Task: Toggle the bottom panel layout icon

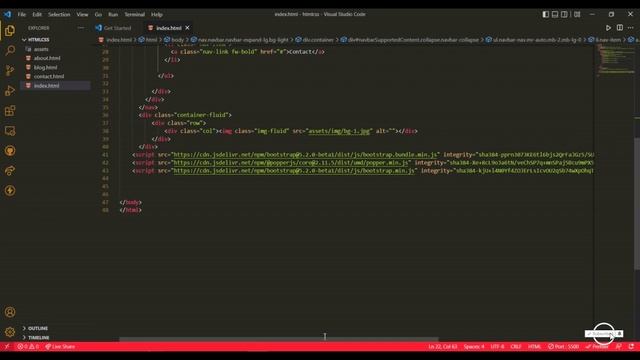Action: pos(555,14)
